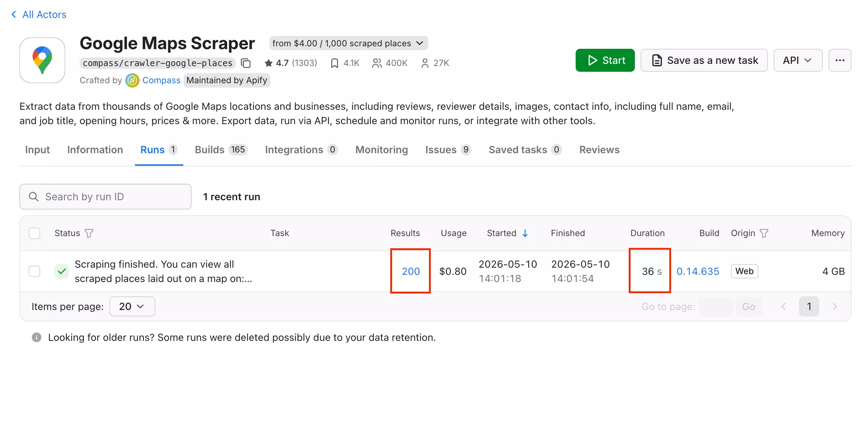The image size is (868, 432).
Task: Go back to All Actors
Action: point(39,14)
